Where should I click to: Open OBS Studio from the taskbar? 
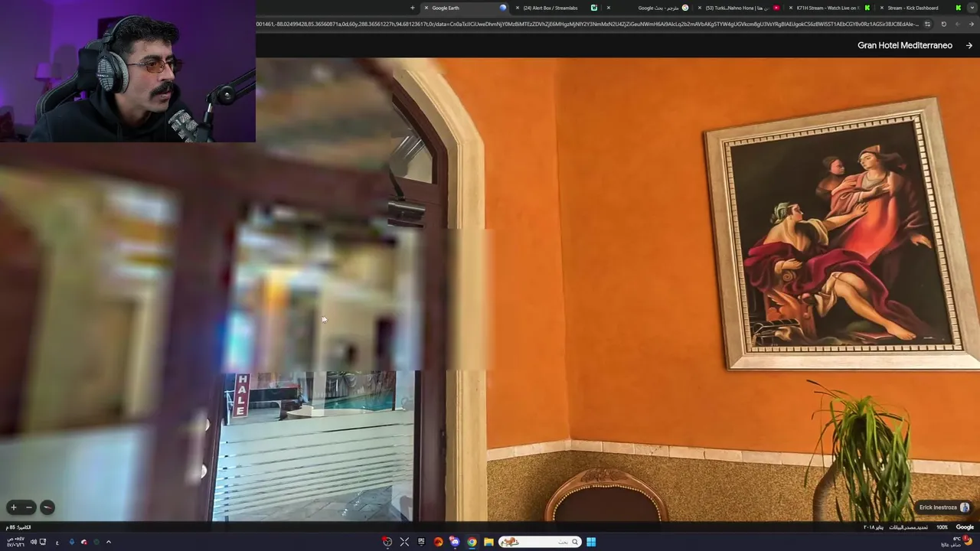[387, 542]
